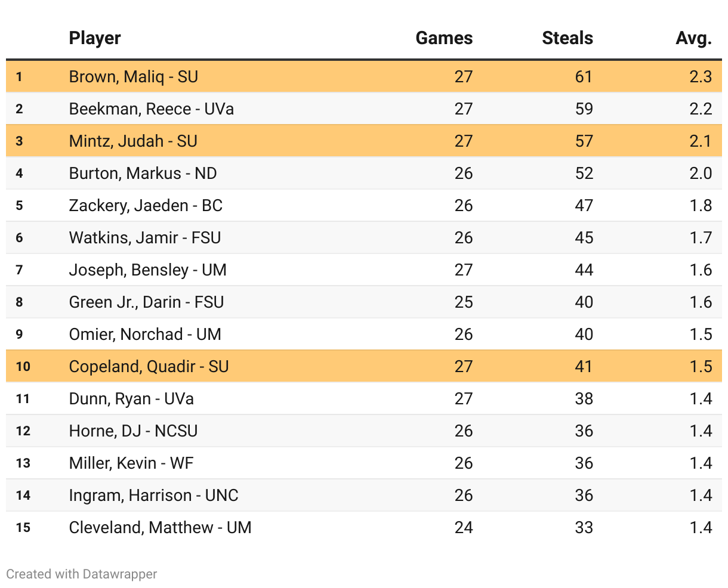Select Dunn, Ryan - UVa name

[x=131, y=399]
